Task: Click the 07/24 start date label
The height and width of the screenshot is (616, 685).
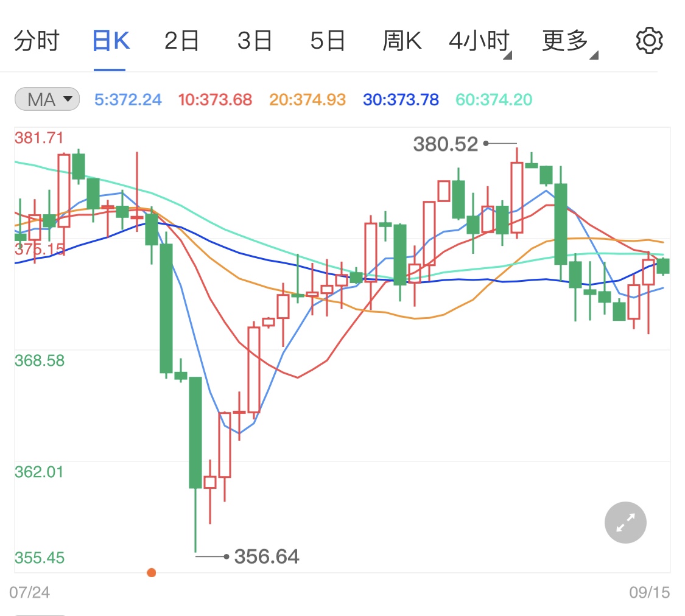Action: (x=29, y=592)
